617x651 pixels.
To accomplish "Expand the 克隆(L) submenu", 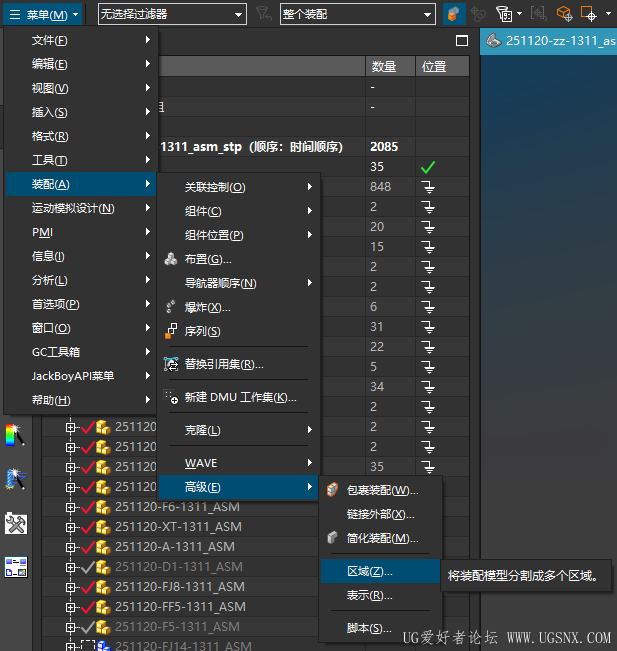I will [239, 430].
